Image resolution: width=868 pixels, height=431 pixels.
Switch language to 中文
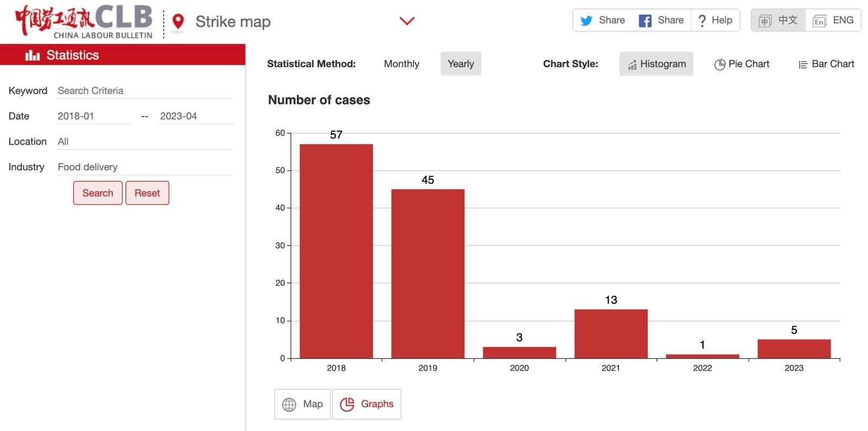778,21
